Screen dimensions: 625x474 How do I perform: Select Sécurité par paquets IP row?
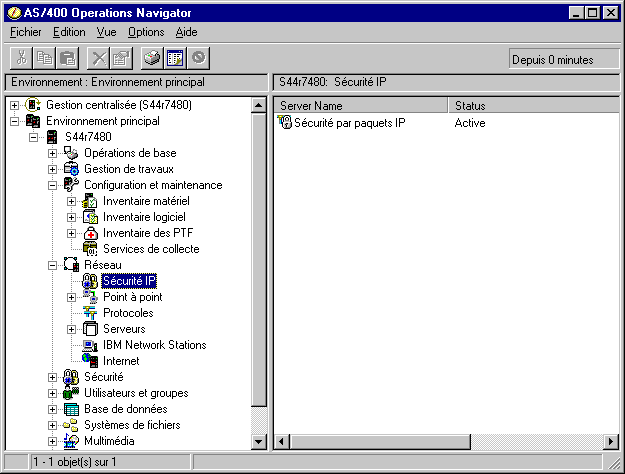point(350,123)
